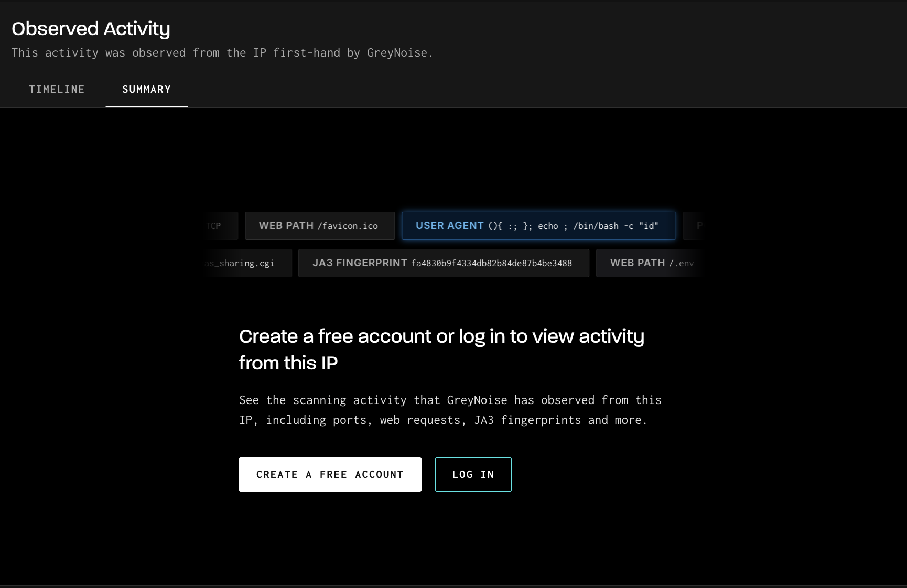The width and height of the screenshot is (907, 588).
Task: Select the /favicon.ico web path tag
Action: (320, 226)
